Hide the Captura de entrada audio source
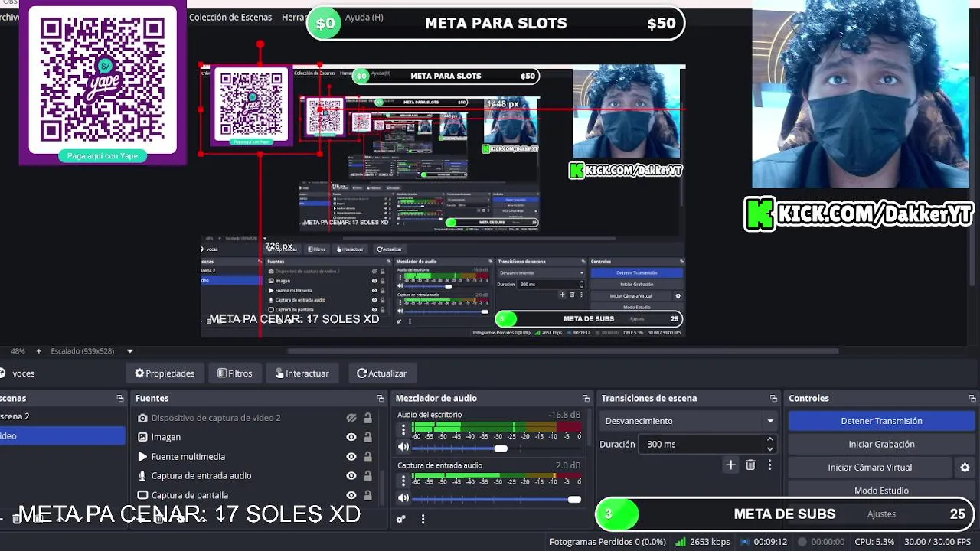Viewport: 980px width, 551px height. click(x=351, y=475)
